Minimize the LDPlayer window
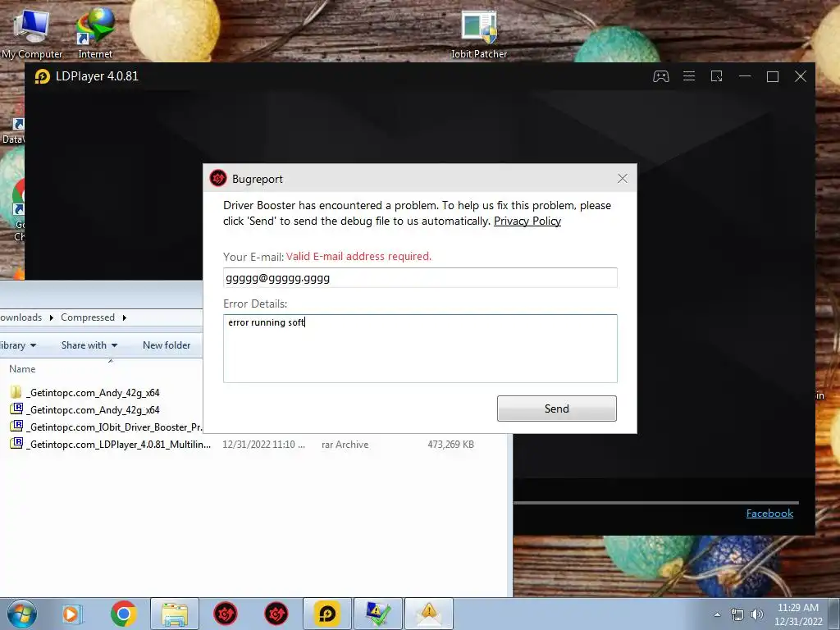 point(745,76)
